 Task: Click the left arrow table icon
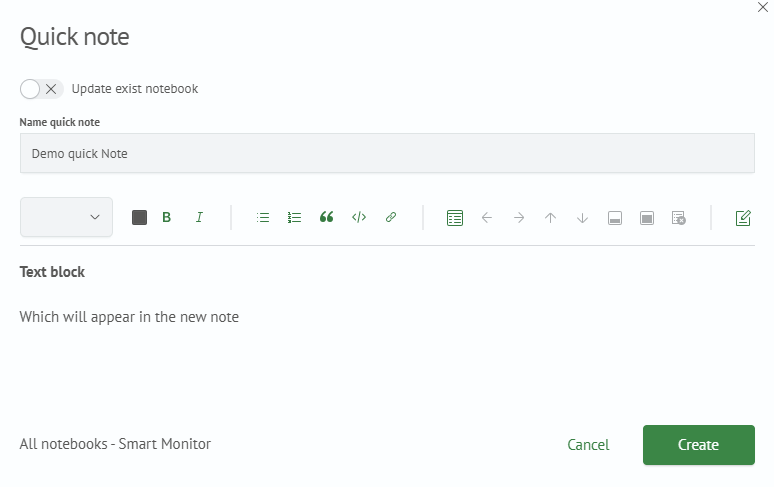pos(487,218)
